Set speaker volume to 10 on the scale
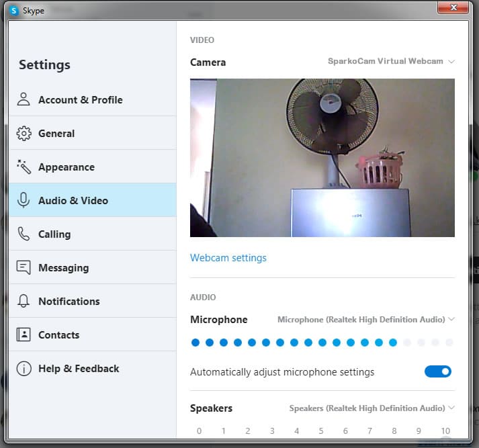Viewport: 479px width, 448px height. 445,431
